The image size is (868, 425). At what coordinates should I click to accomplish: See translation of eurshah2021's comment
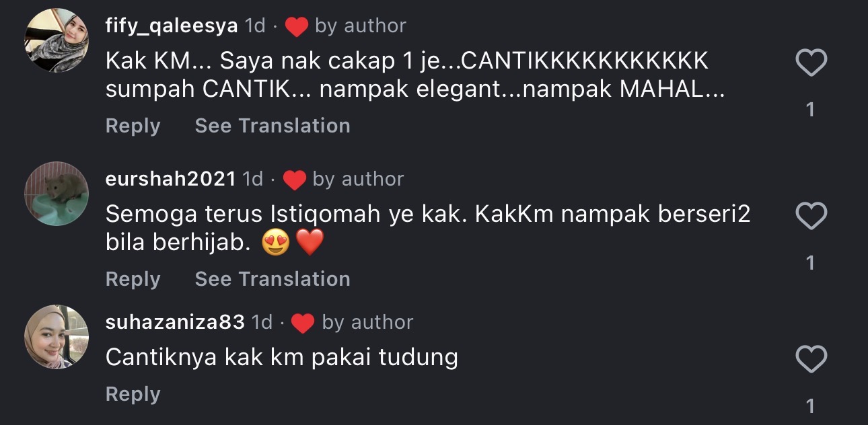click(x=273, y=279)
